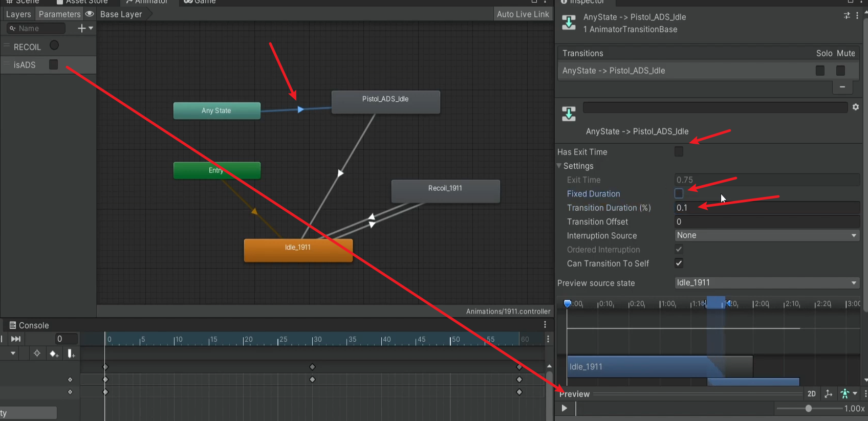Click the preview playback scrubber bar

pyautogui.click(x=675, y=408)
